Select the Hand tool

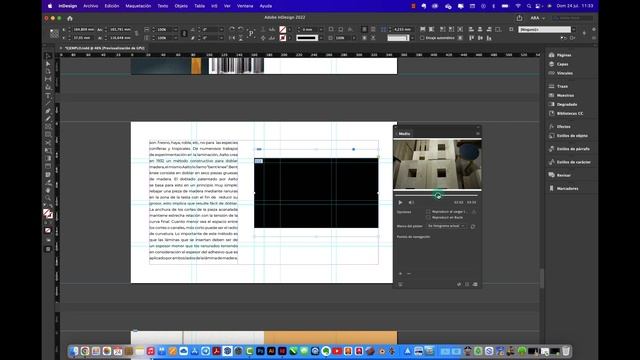point(48,190)
